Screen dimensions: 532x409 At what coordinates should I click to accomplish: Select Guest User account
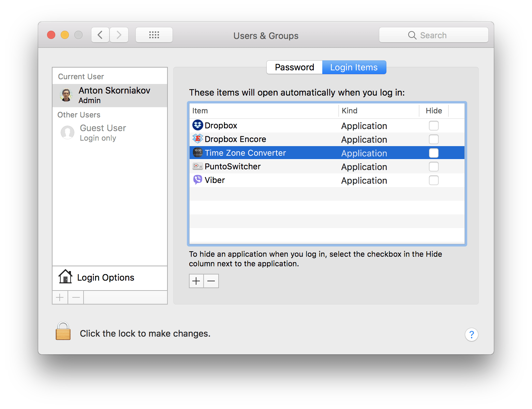102,132
